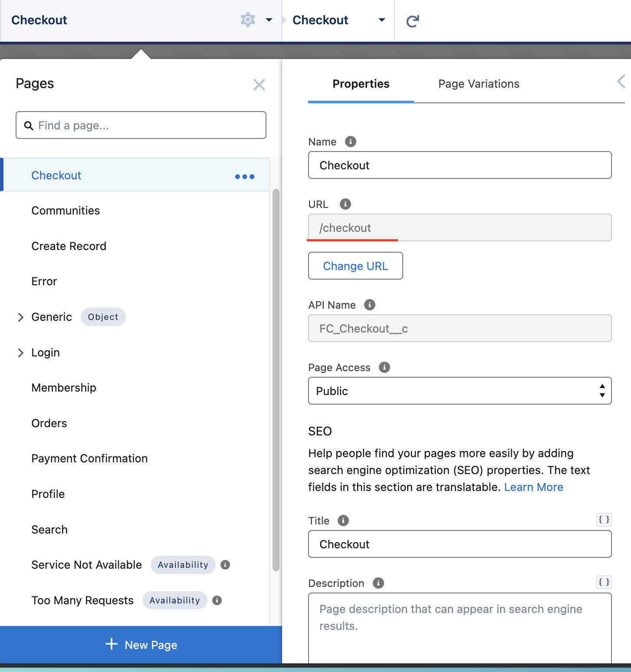Show info tooltip for Page Access
631x672 pixels.
point(385,367)
